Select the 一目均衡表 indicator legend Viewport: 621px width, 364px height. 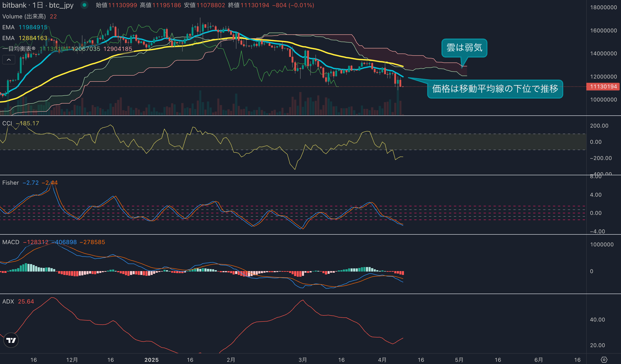coord(19,49)
